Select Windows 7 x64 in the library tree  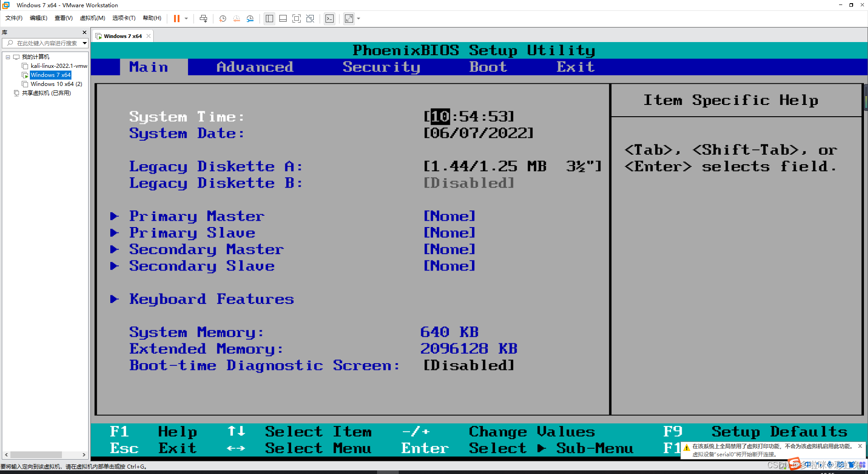click(51, 75)
